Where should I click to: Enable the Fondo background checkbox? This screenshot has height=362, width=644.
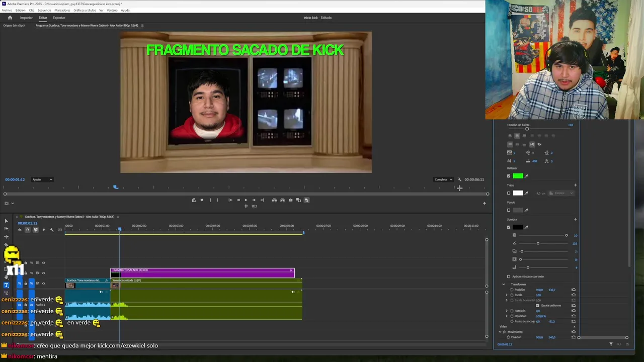coord(509,210)
